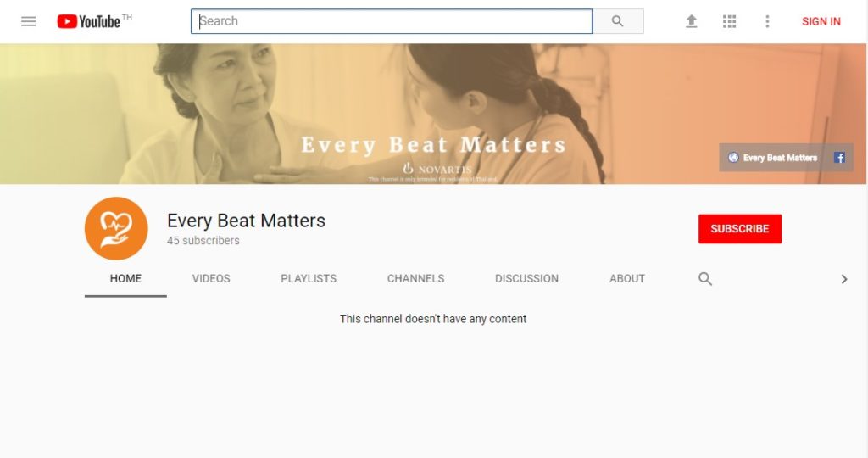Switch to the VIDEOS tab
Screen dimensions: 868x458
point(211,278)
